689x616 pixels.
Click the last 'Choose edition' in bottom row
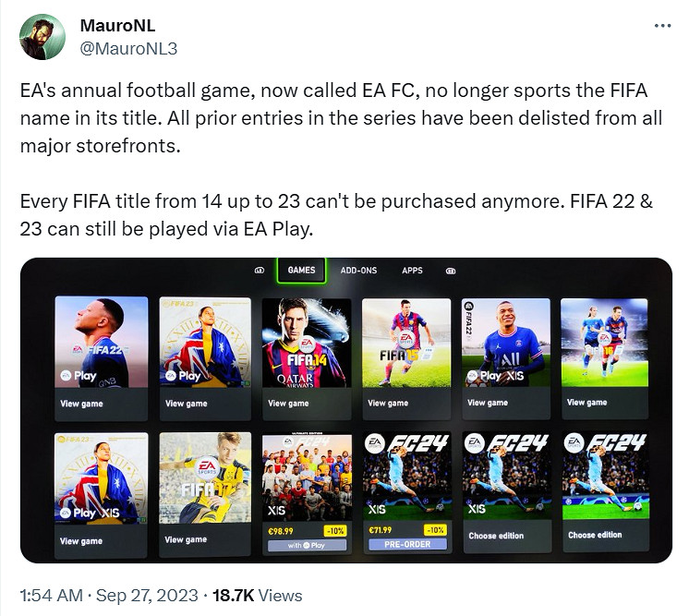click(595, 536)
